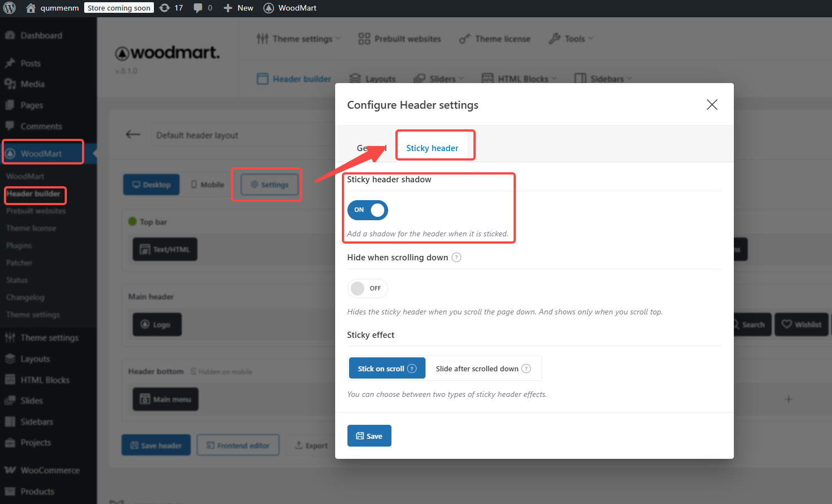Click the comments bubble icon
Image resolution: width=832 pixels, height=504 pixels.
198,8
